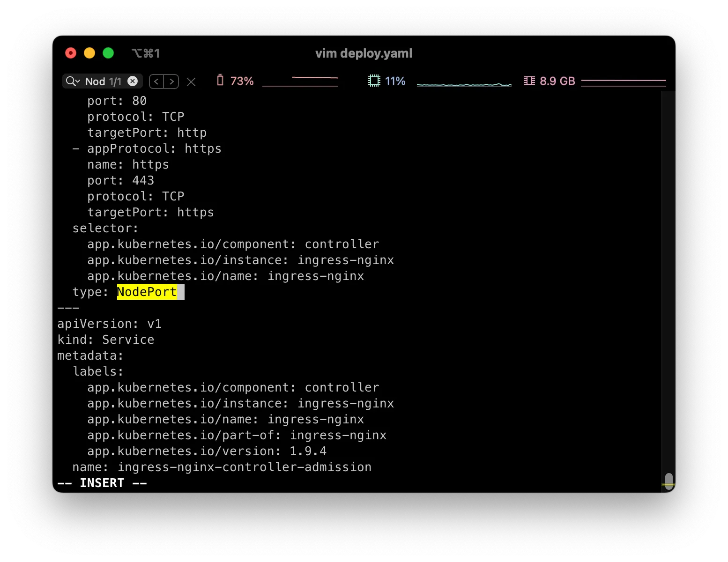The height and width of the screenshot is (562, 728).
Task: Click the 1/1 match counter
Action: tap(115, 81)
